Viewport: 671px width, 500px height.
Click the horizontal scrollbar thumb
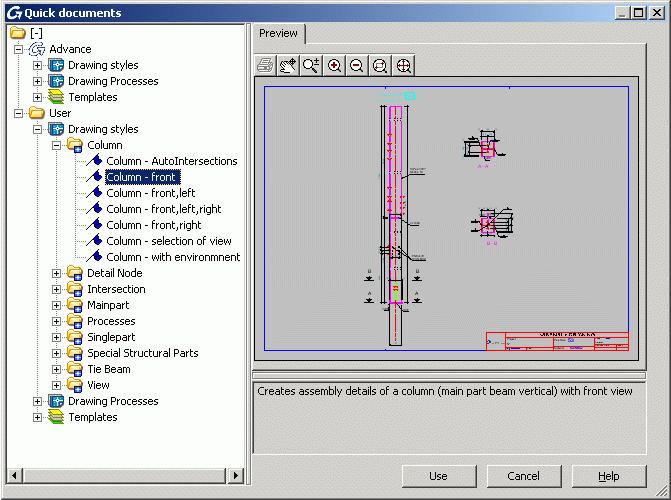pos(124,475)
